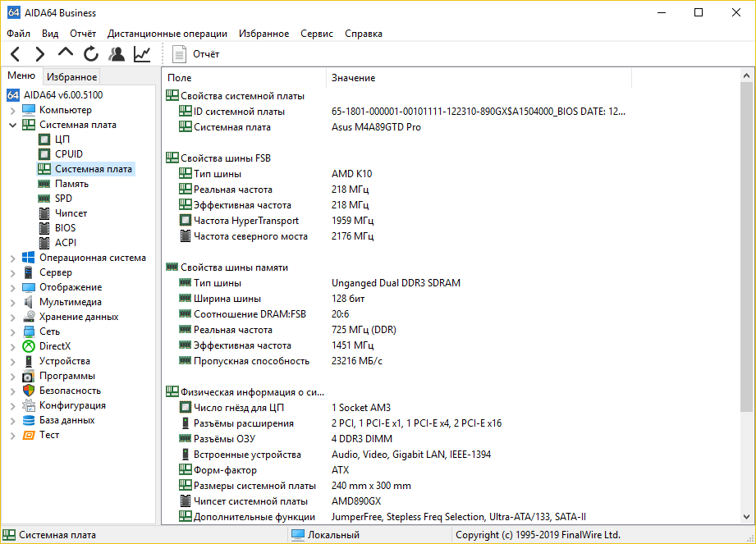Viewport: 756px width, 544px height.
Task: Open the Отчёт menu in menu bar
Action: 83,34
